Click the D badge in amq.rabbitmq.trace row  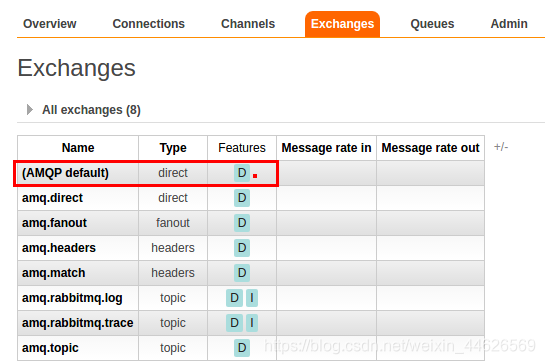click(x=234, y=323)
